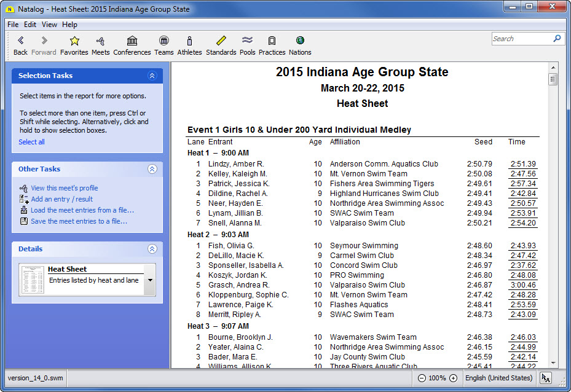This screenshot has width=571, height=392.
Task: Open the Heat Sheet report type dropdown
Action: pyautogui.click(x=150, y=280)
